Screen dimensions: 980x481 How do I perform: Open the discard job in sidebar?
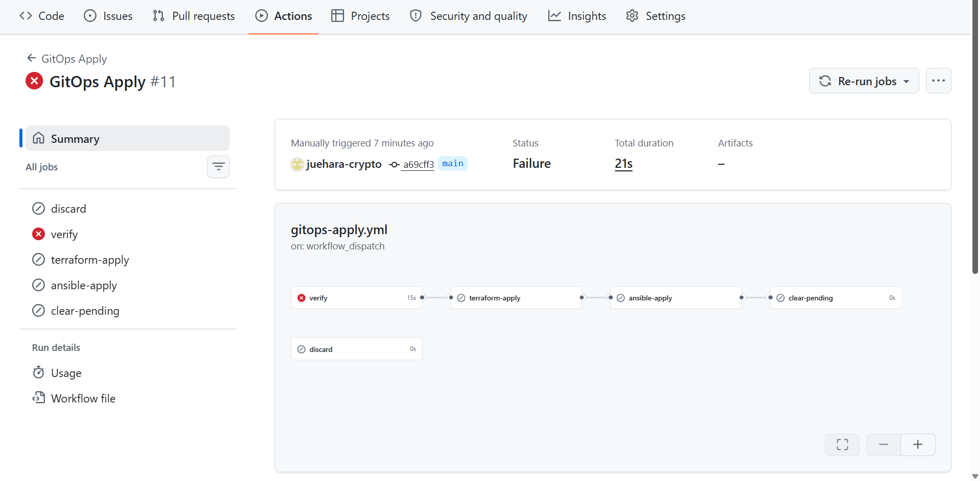point(128,209)
